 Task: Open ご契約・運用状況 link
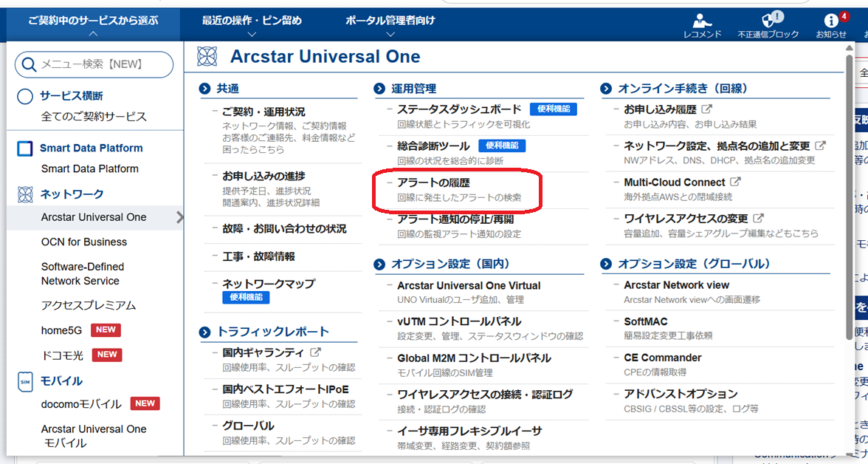(x=263, y=112)
